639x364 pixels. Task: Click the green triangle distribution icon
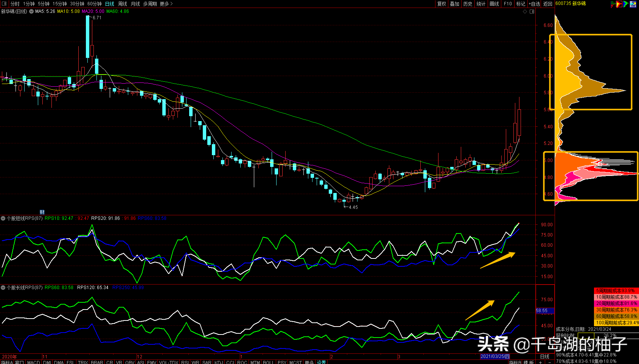(x=626, y=4)
